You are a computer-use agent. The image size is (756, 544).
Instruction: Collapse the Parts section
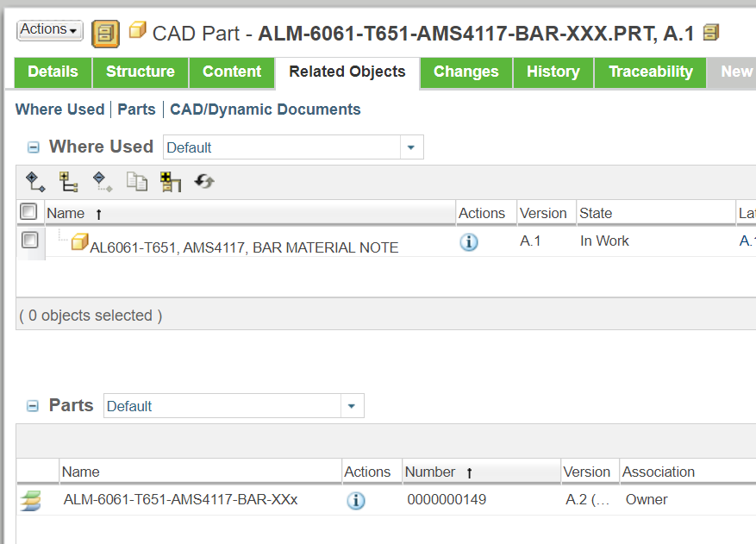pyautogui.click(x=33, y=405)
